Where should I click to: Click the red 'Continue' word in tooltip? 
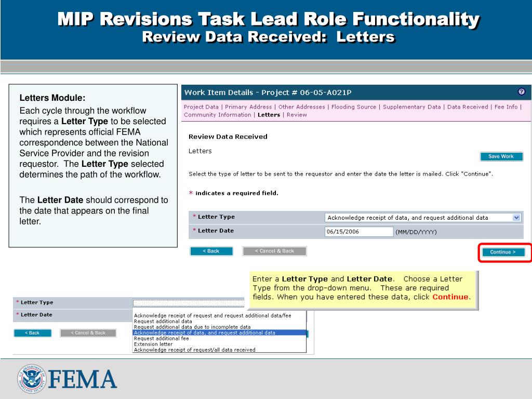(x=450, y=297)
